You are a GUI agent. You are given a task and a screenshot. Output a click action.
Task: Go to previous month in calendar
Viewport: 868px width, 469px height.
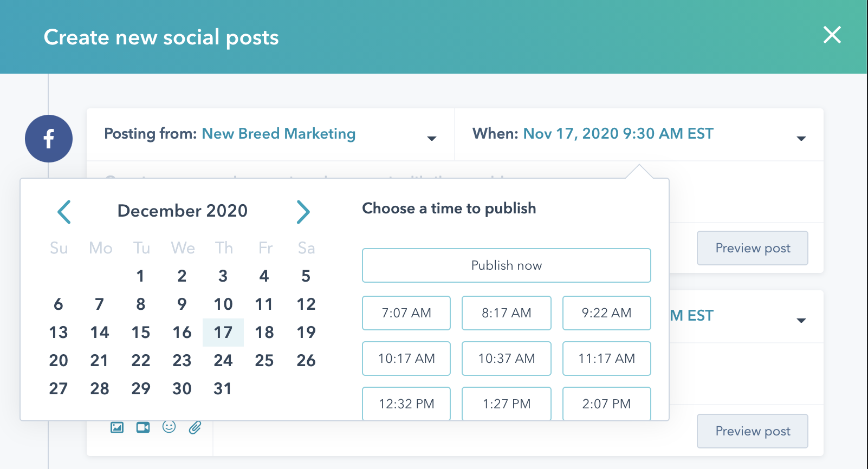(x=64, y=212)
